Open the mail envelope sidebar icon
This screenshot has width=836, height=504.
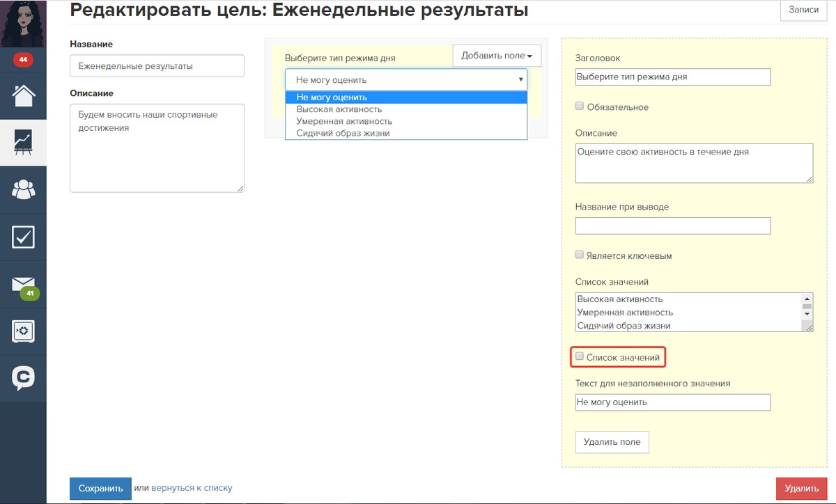pyautogui.click(x=23, y=285)
